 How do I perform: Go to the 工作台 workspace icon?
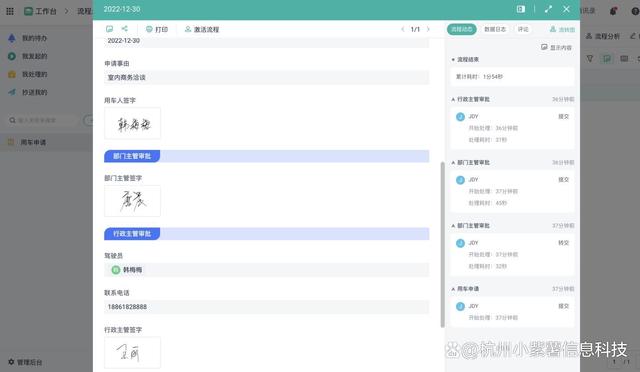[x=28, y=11]
